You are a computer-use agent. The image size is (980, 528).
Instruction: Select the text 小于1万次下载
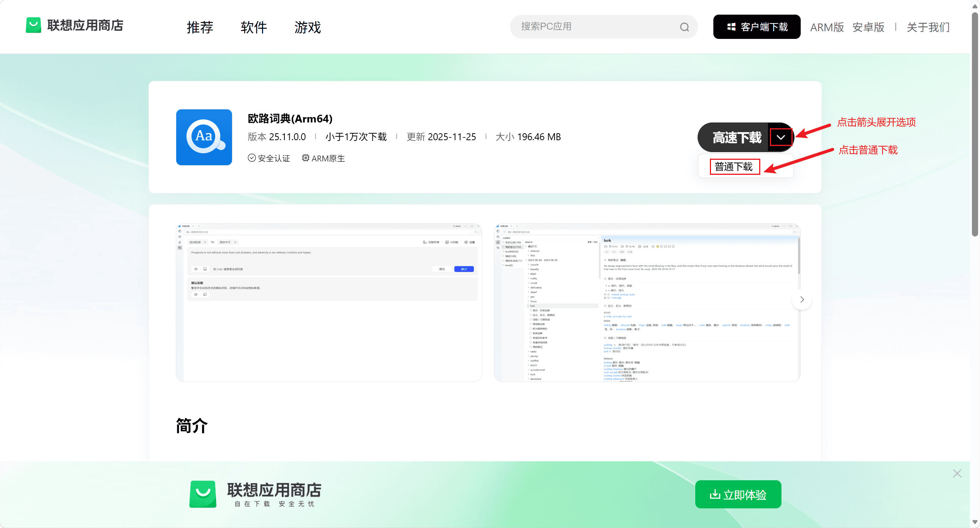click(356, 137)
